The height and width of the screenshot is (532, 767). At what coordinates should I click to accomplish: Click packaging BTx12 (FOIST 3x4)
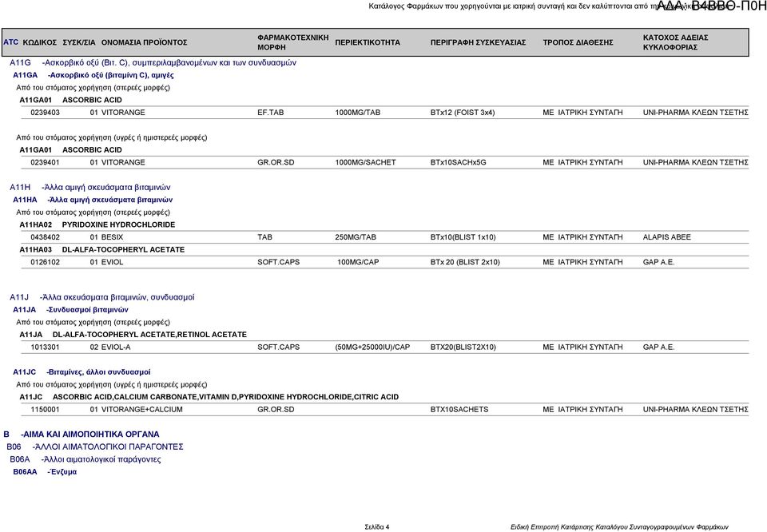463,113
